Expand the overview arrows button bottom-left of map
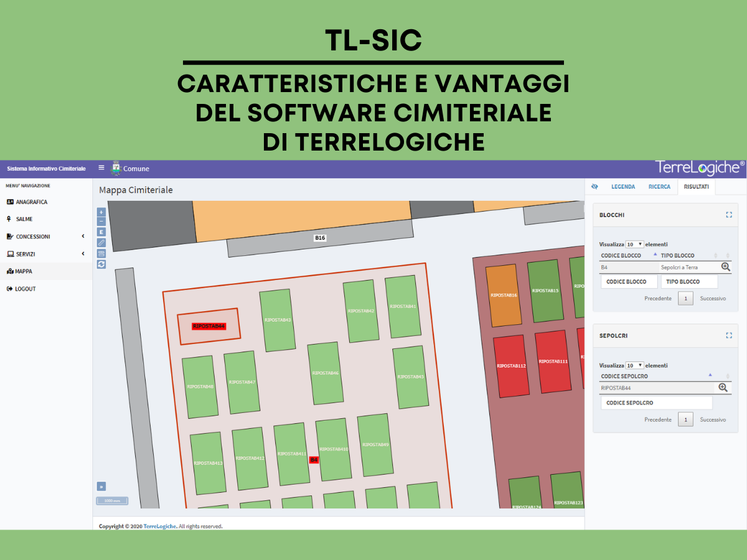747x560 pixels. (x=101, y=487)
